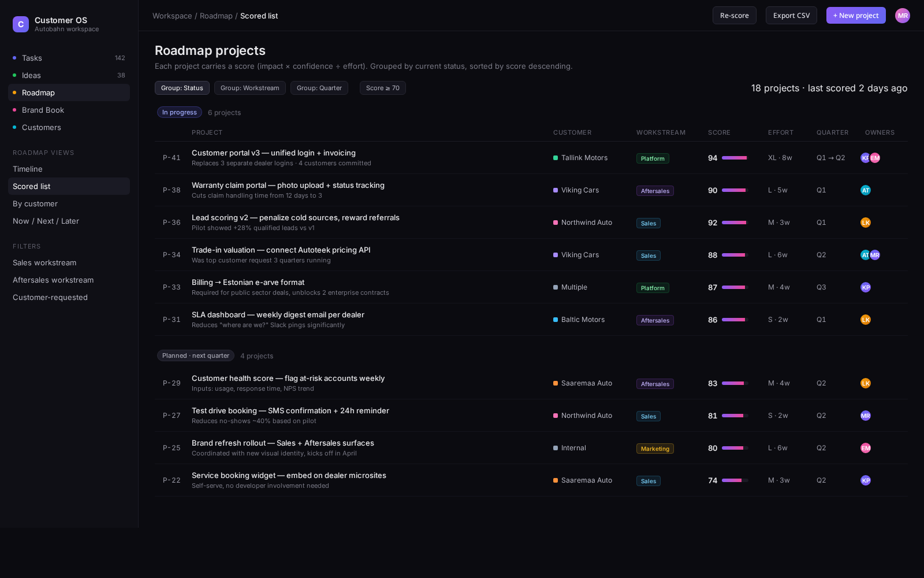This screenshot has width=924, height=578.
Task: Click the AT owner avatar on P-38
Action: (866, 190)
